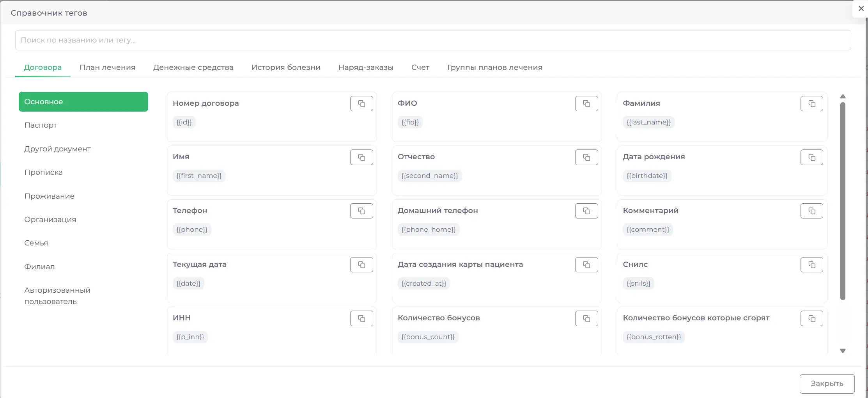The width and height of the screenshot is (868, 398).
Task: Copy the Количество бонусов tag
Action: pos(586,318)
